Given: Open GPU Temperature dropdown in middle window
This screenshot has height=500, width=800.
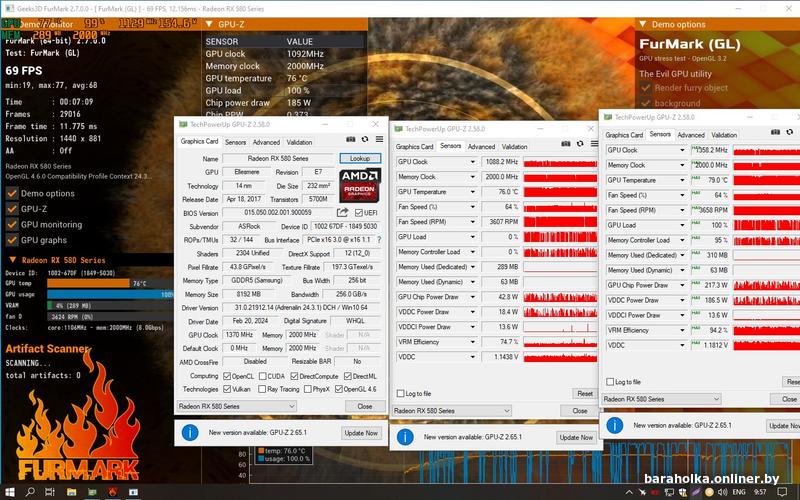Looking at the screenshot, I should coord(473,192).
